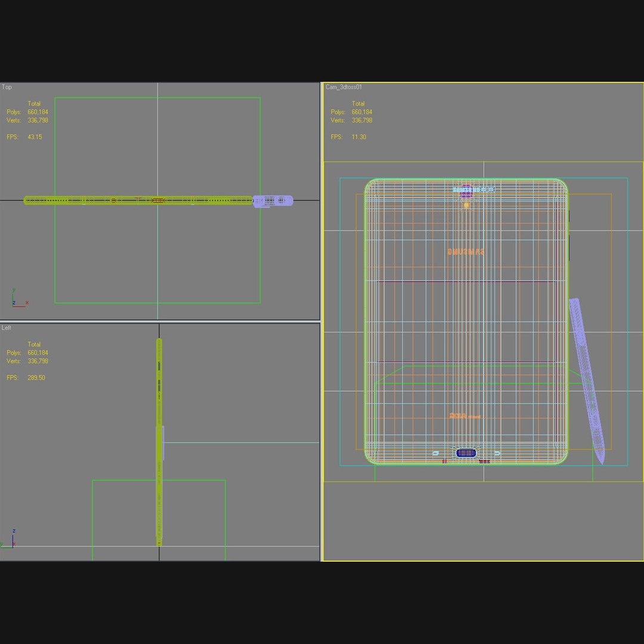Click the Z axis gizmo in Left viewport
Image resolution: width=644 pixels, height=644 pixels.
(x=9, y=539)
